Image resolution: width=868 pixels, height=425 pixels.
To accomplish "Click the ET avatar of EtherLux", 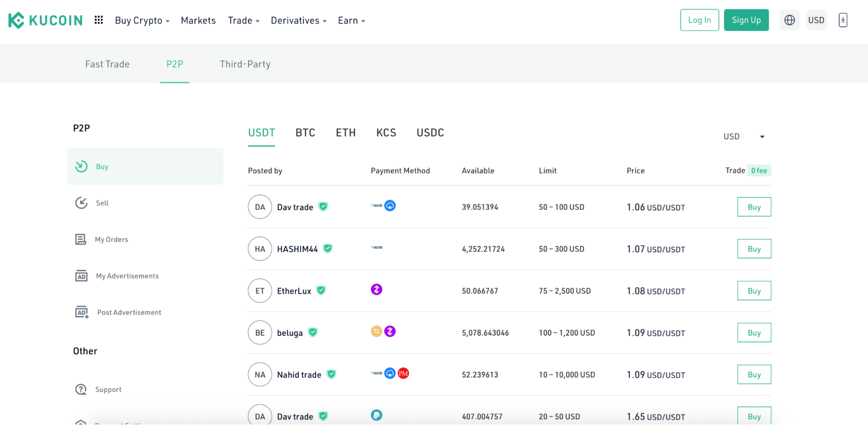I will point(260,291).
